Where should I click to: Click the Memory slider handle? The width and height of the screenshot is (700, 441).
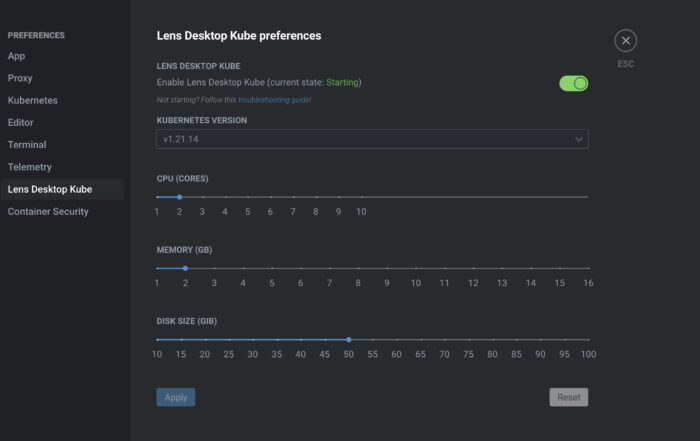185,268
